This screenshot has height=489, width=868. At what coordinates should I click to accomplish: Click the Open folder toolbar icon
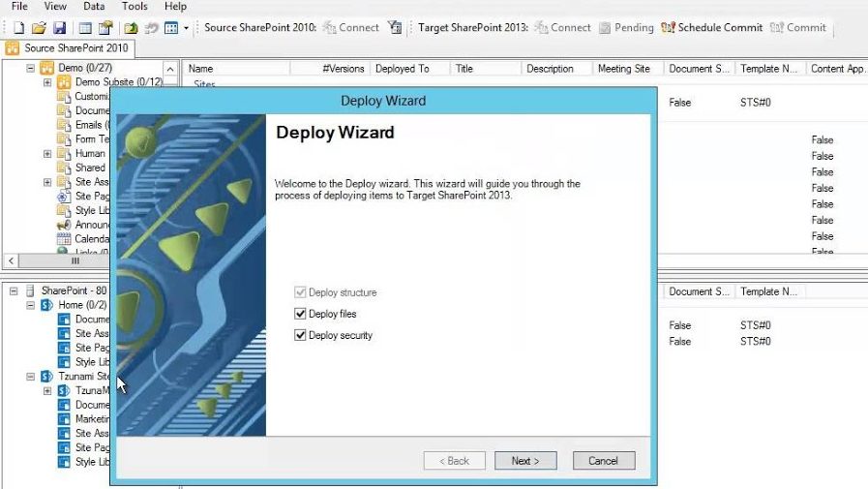39,28
